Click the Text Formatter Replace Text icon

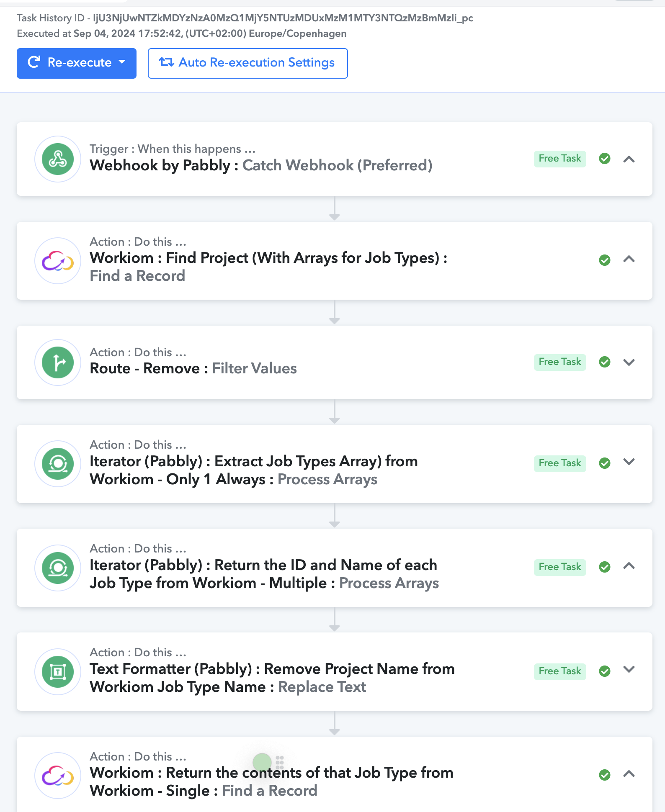tap(58, 672)
